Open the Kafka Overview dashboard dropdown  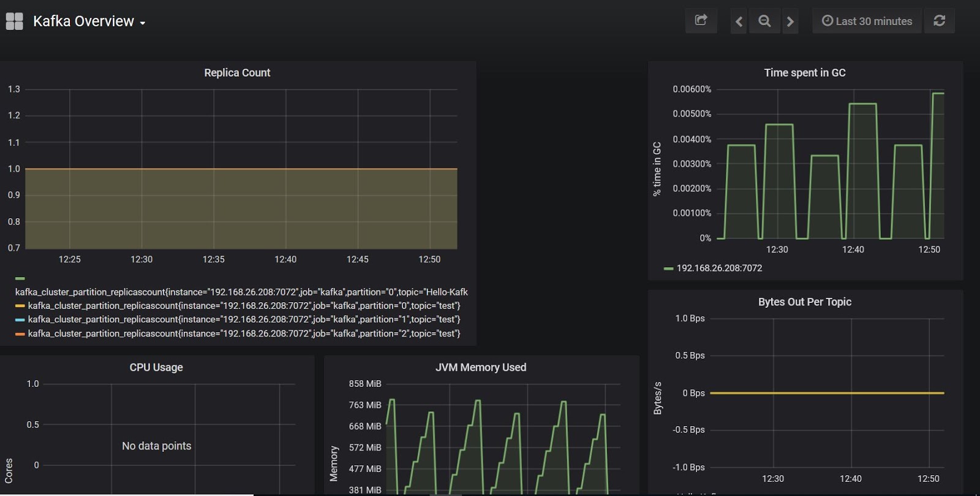click(x=89, y=21)
